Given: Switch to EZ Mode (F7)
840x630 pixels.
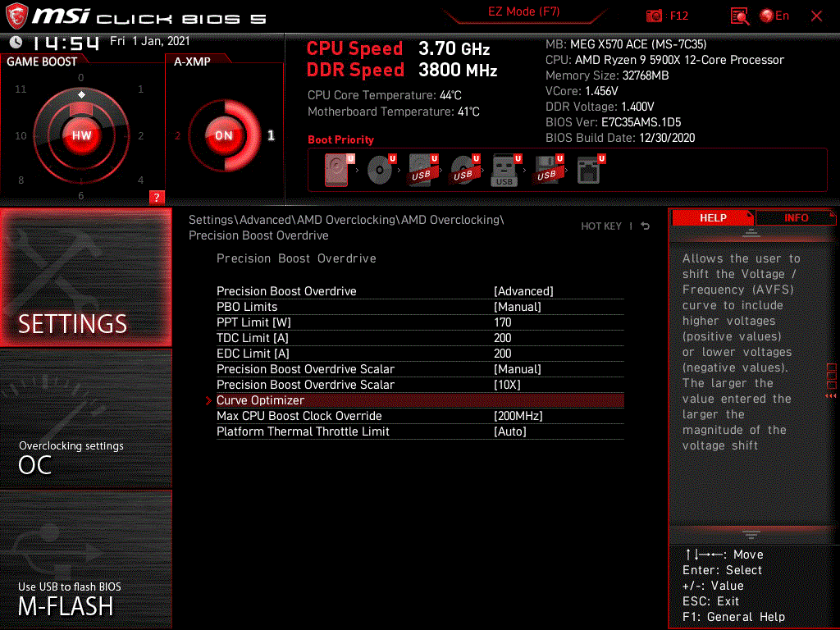Looking at the screenshot, I should pos(525,13).
